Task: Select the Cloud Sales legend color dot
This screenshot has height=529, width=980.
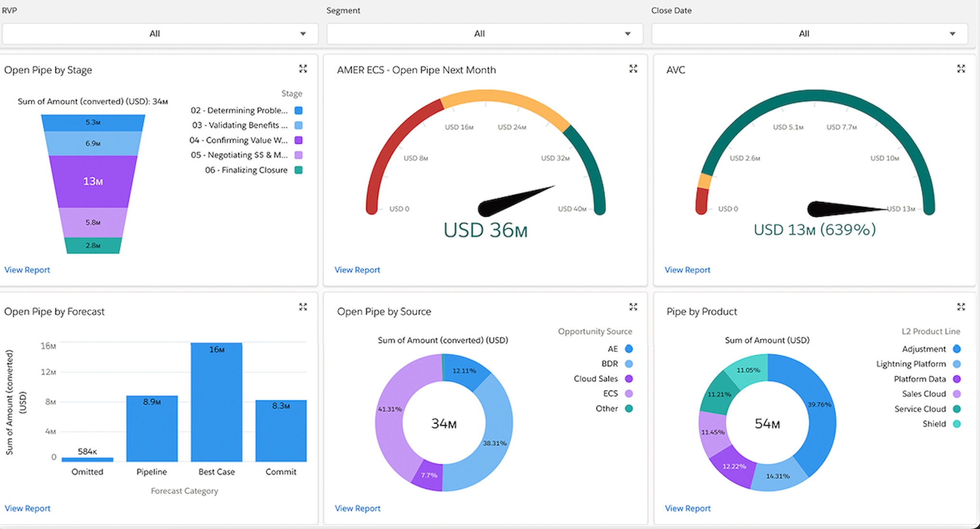Action: (x=629, y=378)
